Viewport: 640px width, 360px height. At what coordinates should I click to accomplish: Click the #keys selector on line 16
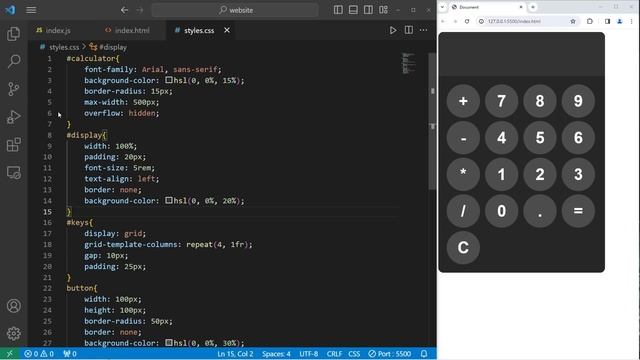click(x=78, y=223)
